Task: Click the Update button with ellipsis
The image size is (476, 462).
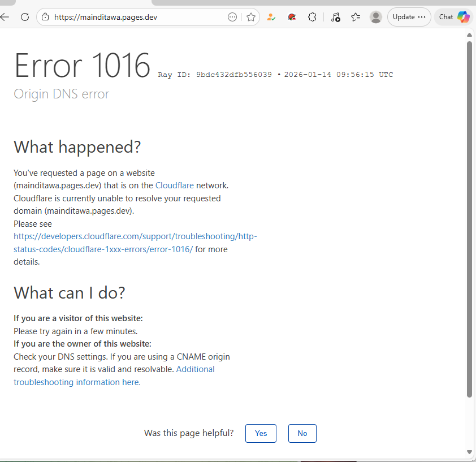Action: 409,17
